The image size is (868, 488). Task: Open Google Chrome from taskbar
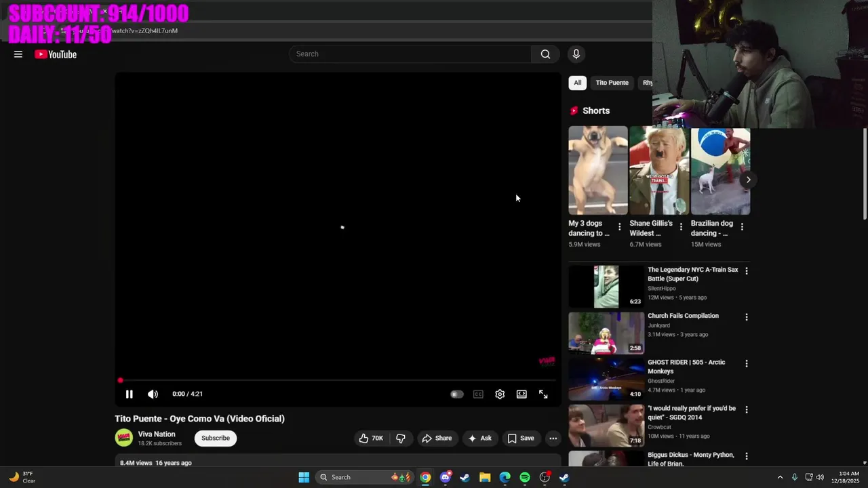pos(425,477)
